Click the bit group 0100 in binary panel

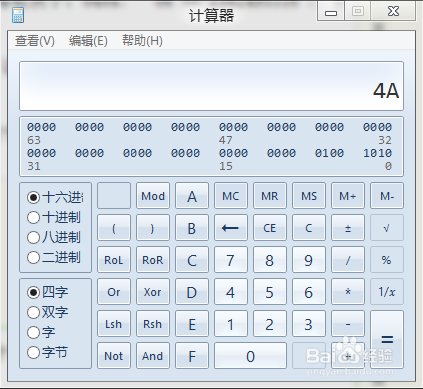(x=329, y=153)
